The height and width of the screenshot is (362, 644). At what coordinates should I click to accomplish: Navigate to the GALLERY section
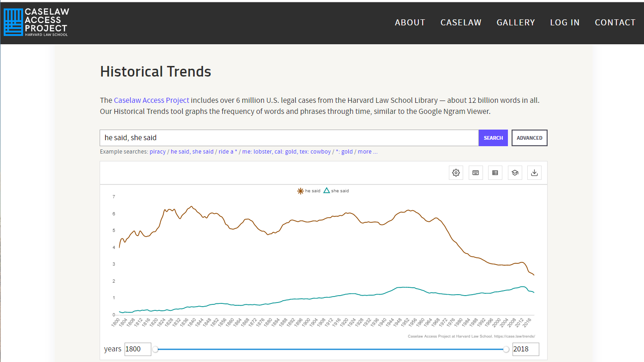click(516, 22)
